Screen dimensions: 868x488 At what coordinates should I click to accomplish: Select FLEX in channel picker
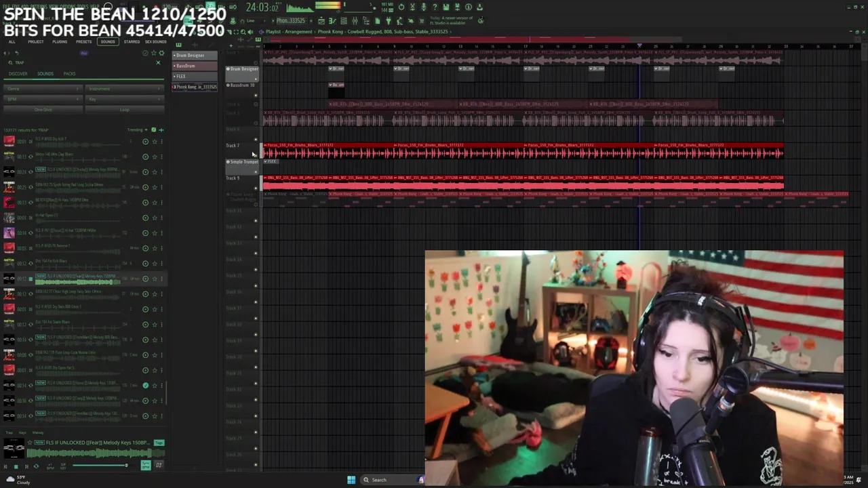click(x=195, y=77)
